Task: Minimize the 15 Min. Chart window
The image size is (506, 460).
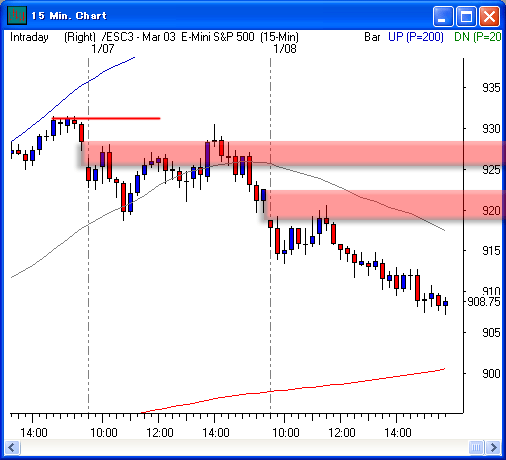Action: [443, 16]
